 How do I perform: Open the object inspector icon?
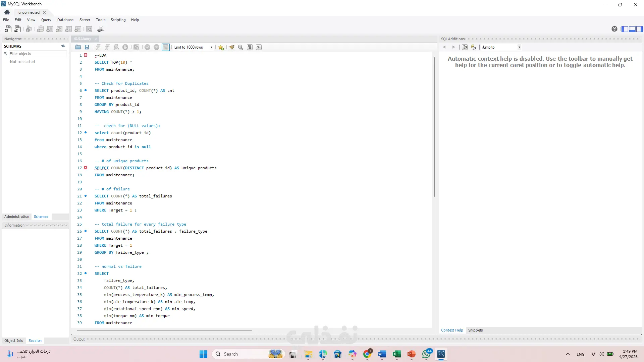pos(29,29)
